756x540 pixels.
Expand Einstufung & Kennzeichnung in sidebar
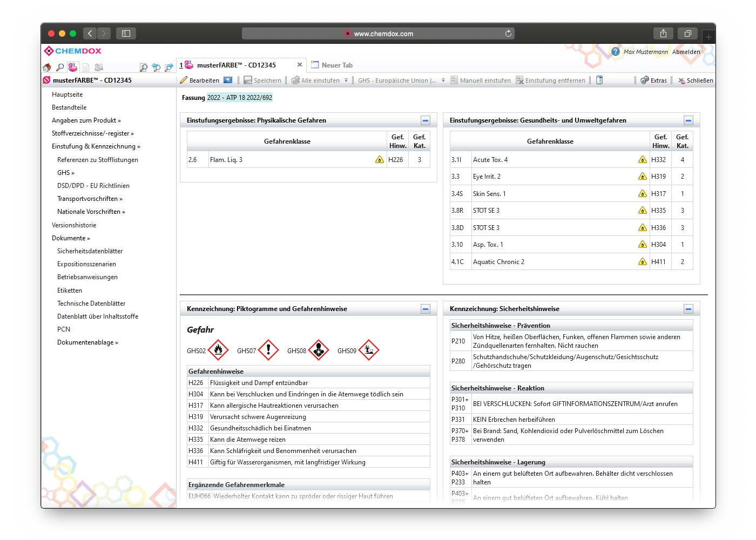pyautogui.click(x=96, y=146)
